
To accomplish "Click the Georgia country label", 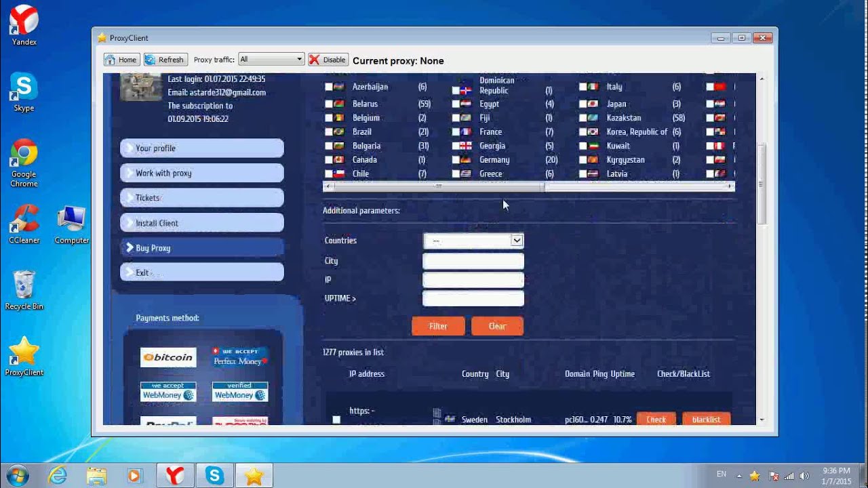I will [x=492, y=146].
